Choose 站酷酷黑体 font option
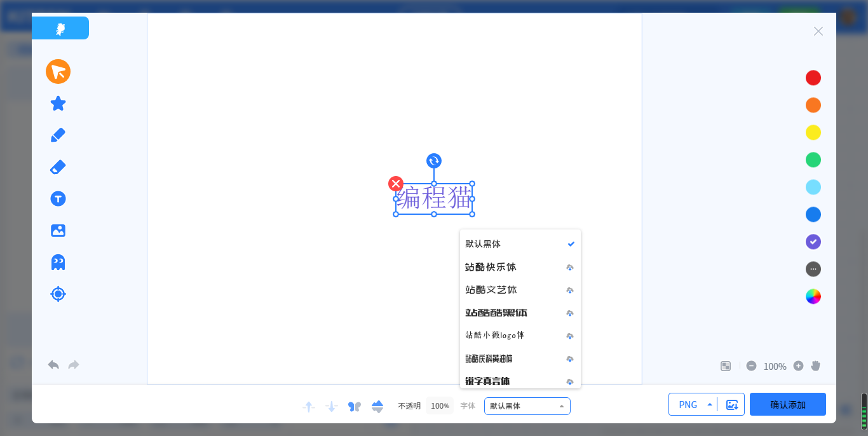The height and width of the screenshot is (436, 868). (520, 313)
